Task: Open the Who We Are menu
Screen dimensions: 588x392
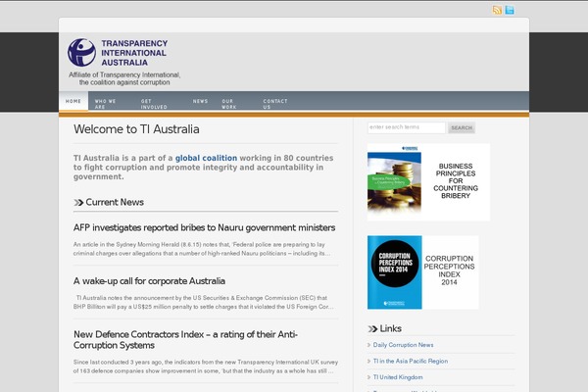Action: 106,104
